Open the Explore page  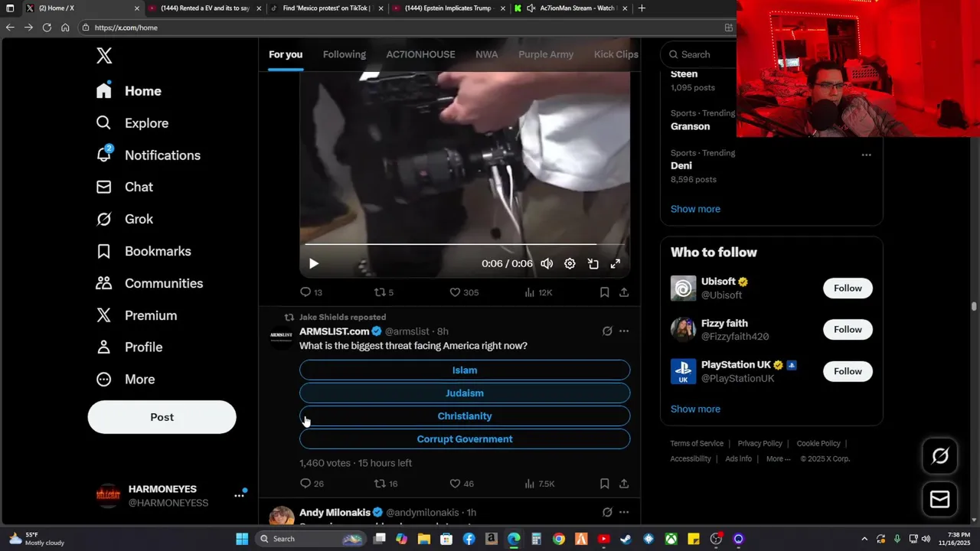132,123
